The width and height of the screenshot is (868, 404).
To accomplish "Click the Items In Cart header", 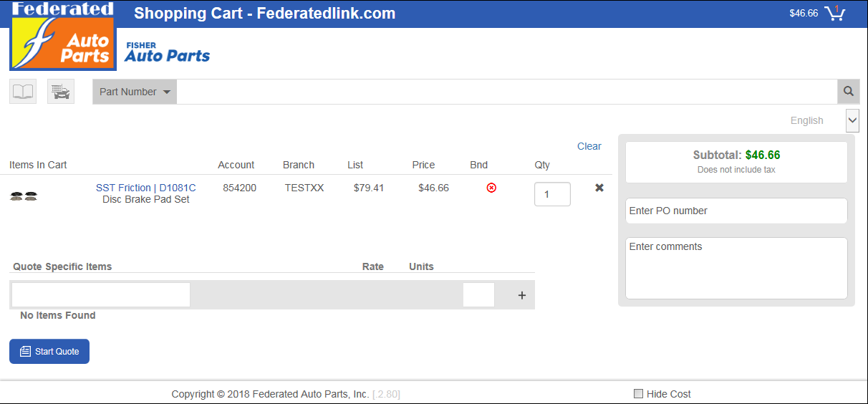I will 38,165.
